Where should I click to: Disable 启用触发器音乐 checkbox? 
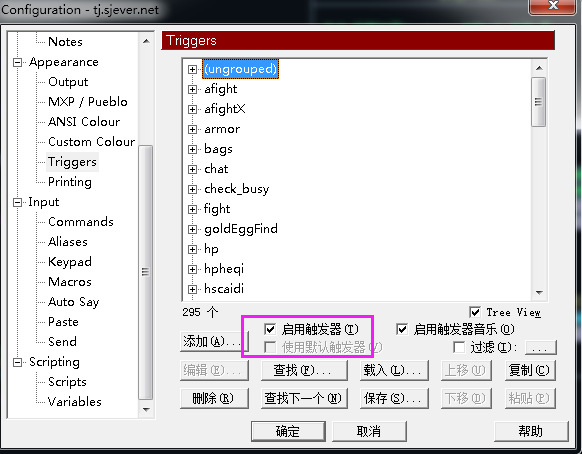tap(402, 329)
